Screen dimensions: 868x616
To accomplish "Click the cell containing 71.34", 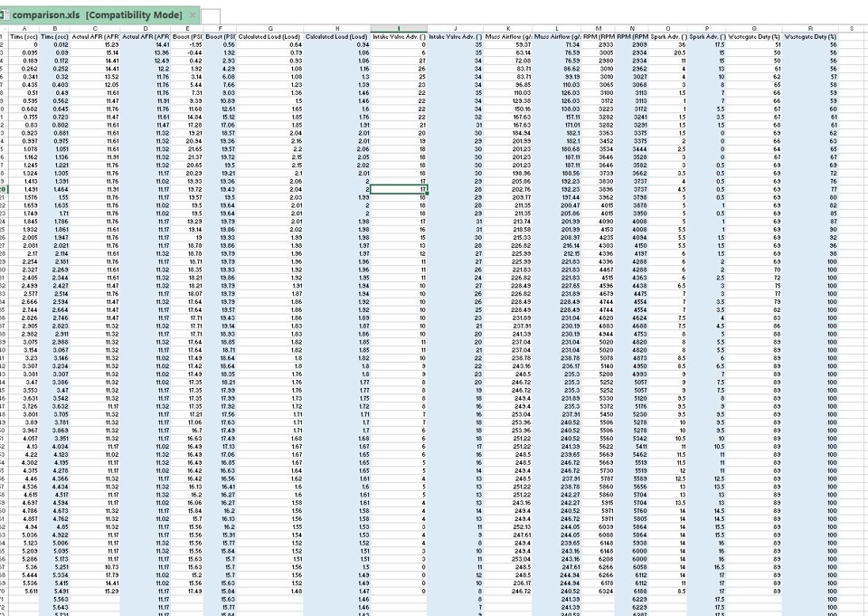I will coord(557,45).
